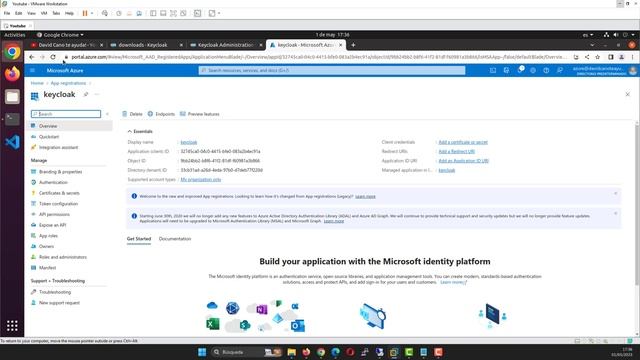Open the VMware File menu
The height and width of the screenshot is (360, 640).
[x=7, y=13]
